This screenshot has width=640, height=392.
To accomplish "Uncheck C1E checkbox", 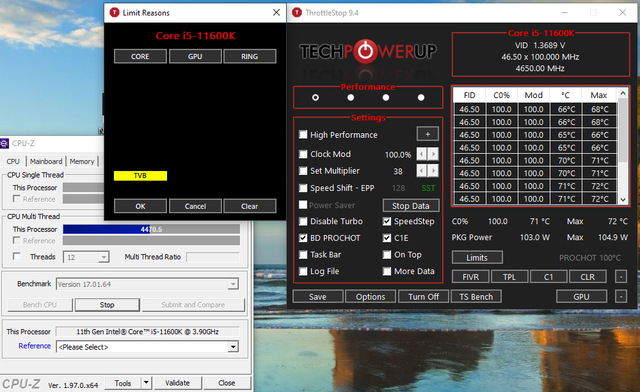I will pos(387,238).
